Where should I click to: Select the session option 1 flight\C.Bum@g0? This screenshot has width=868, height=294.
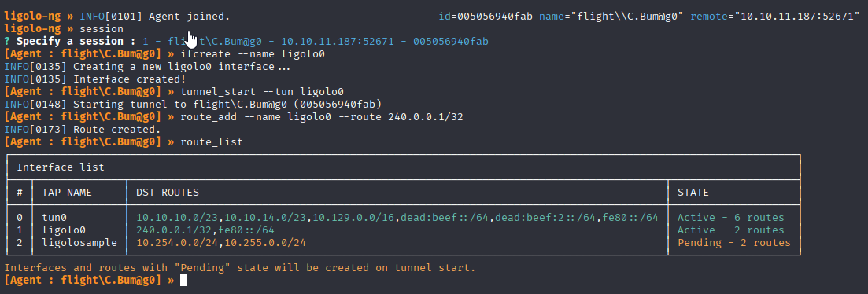pyautogui.click(x=315, y=42)
